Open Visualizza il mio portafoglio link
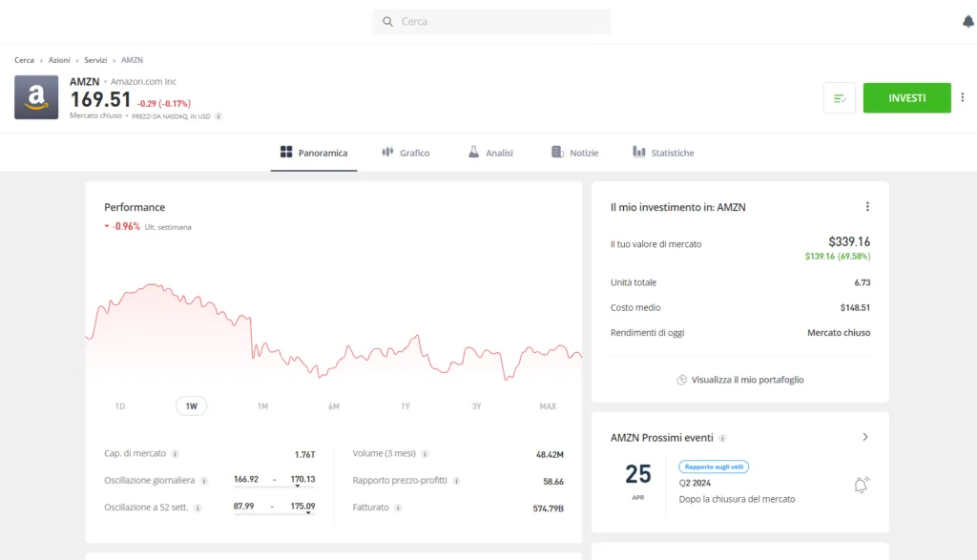 [x=740, y=380]
